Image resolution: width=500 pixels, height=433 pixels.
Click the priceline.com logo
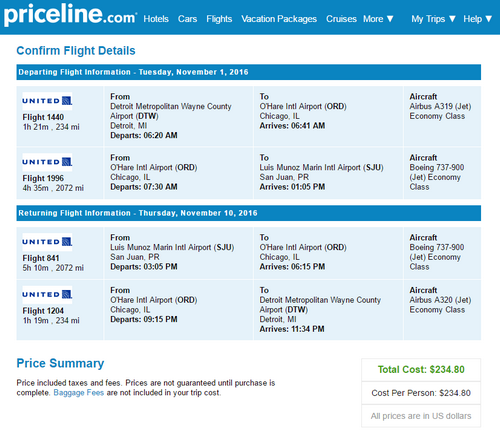tap(70, 15)
